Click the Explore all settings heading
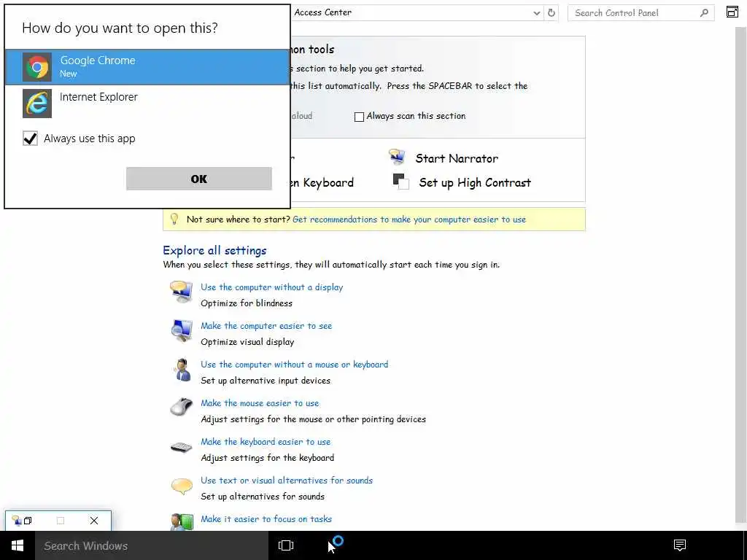Image resolution: width=747 pixels, height=560 pixels. point(214,251)
